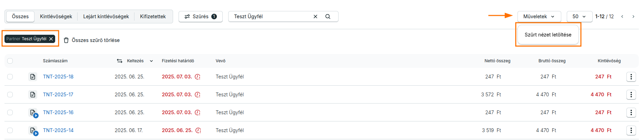
Task: Open three-dot menu for TNT-2025-14
Action: pyautogui.click(x=631, y=130)
